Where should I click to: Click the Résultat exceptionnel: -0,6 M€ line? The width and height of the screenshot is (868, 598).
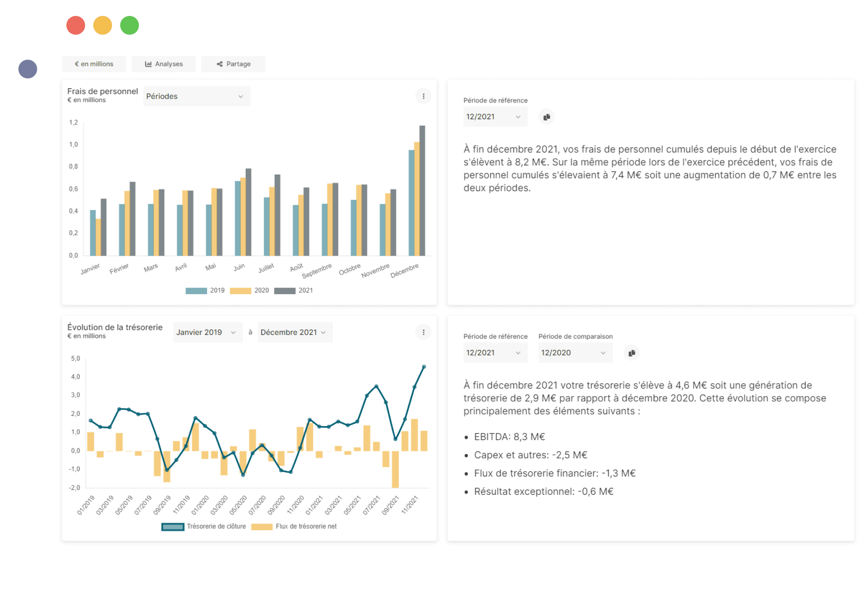[544, 491]
